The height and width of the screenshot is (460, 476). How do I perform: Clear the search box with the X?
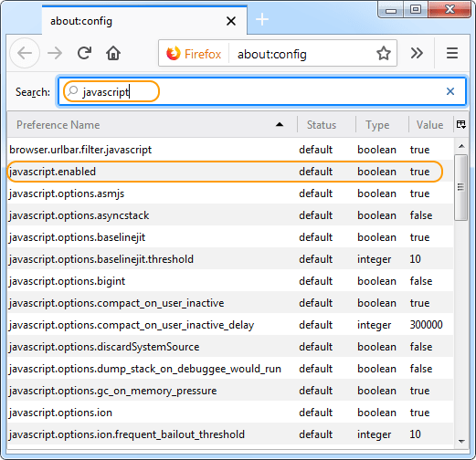coord(450,91)
